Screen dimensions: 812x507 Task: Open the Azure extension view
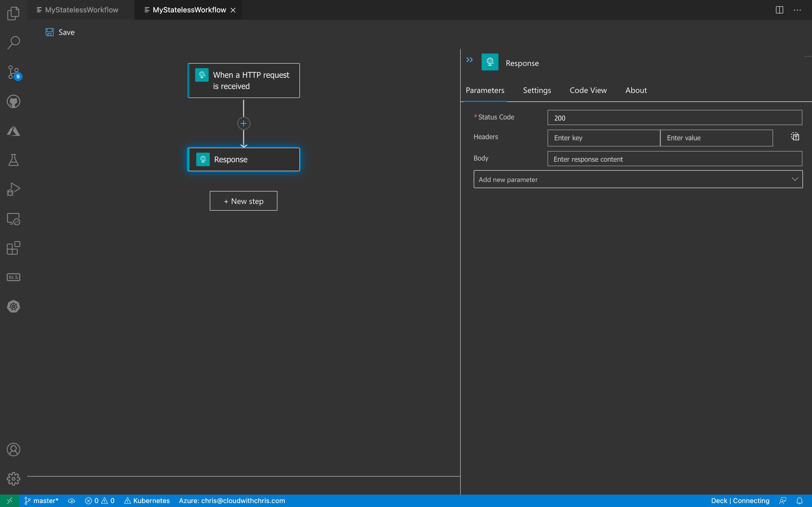tap(14, 131)
